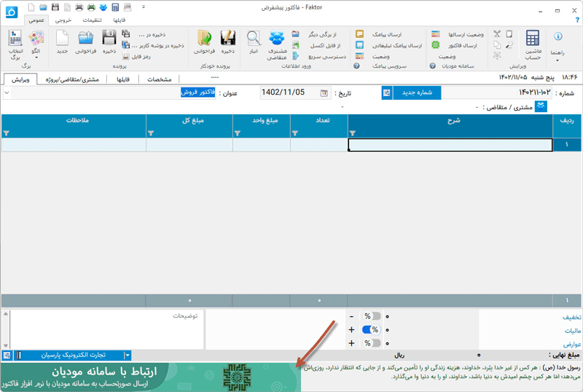The width and height of the screenshot is (583, 392).
Task: Click the date field showing 1402/11/05
Action: coord(293,93)
